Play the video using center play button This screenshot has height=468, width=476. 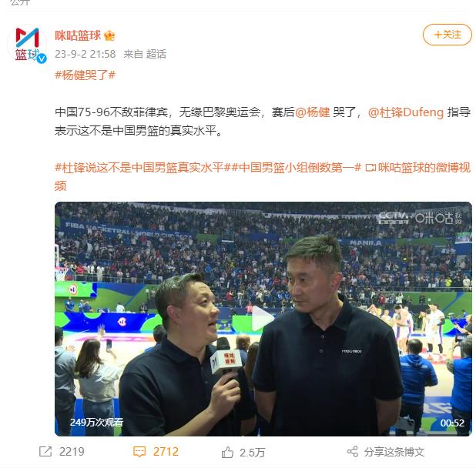coord(263,319)
